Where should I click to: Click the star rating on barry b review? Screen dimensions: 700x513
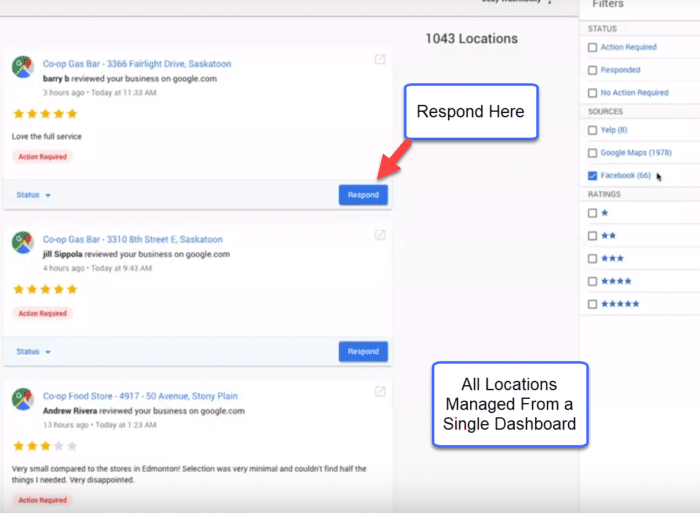[x=46, y=114]
